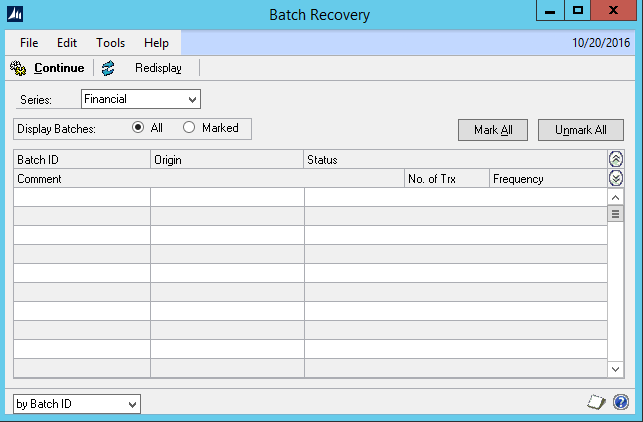Click the 10/20/2016 user date

pos(601,43)
